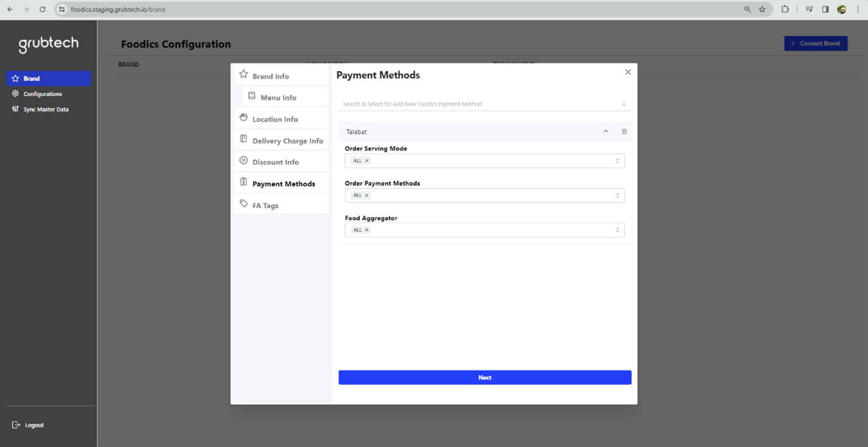Open the Discount Info tab
The image size is (868, 447).
click(x=276, y=163)
